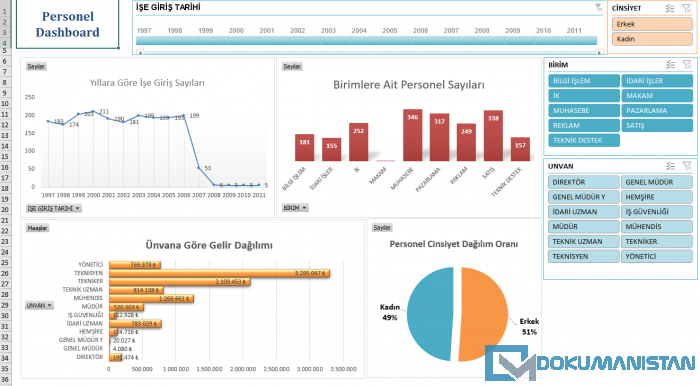
Task: Open UNVAN field dropdown on bar chart
Action: coord(39,306)
